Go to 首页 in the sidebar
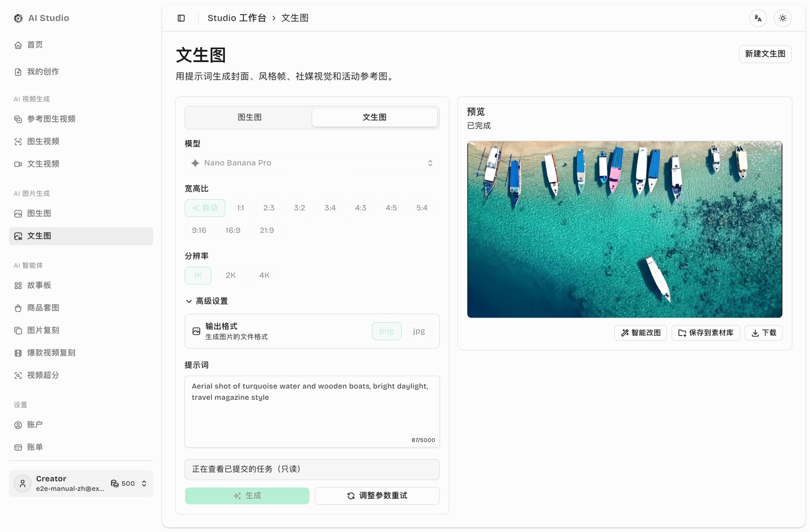810x532 pixels. point(81,45)
